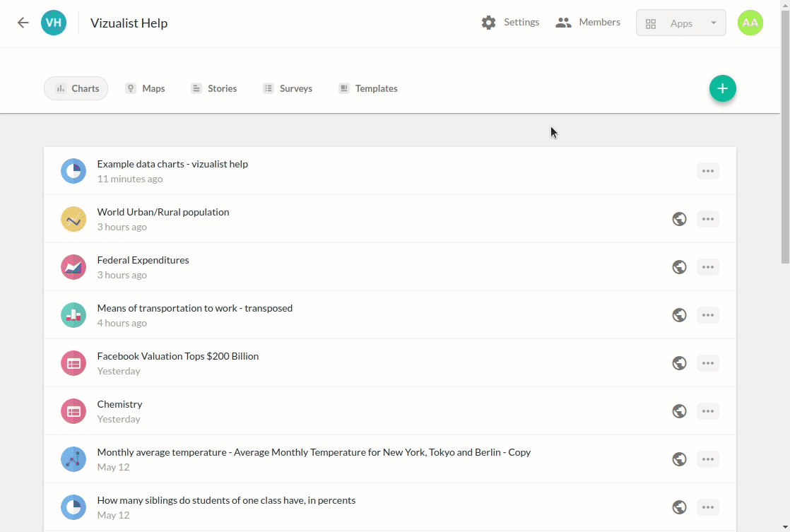Open Settings via the gear icon
Viewport: 790px width, 532px height.
488,23
